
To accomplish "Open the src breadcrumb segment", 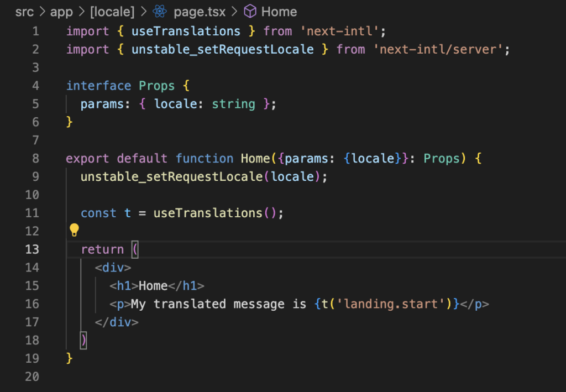I will [x=24, y=12].
